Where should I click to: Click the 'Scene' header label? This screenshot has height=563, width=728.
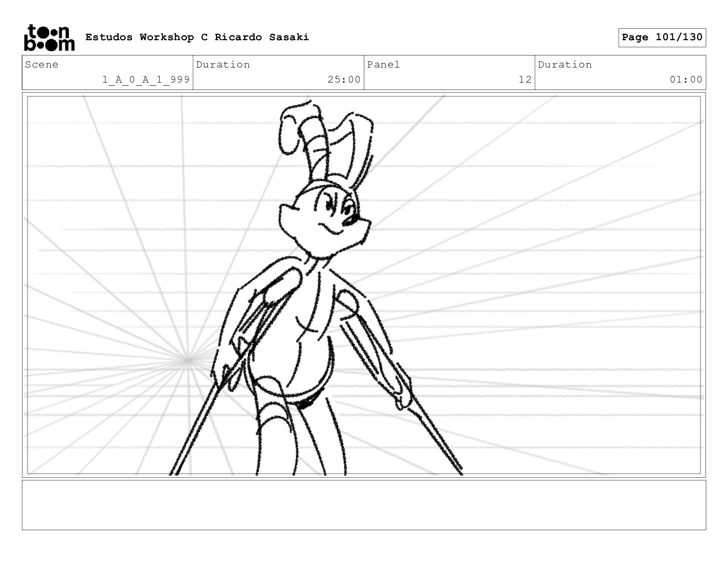41,64
